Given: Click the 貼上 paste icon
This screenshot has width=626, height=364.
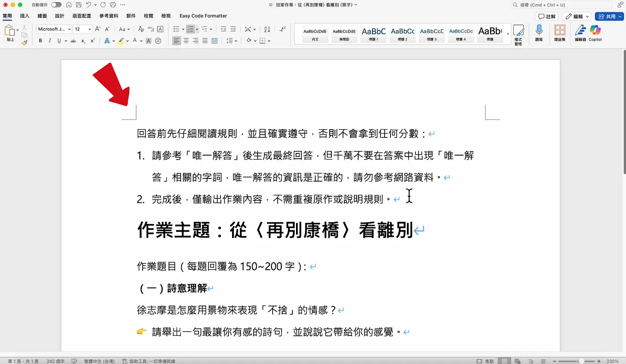Looking at the screenshot, I should tap(9, 31).
